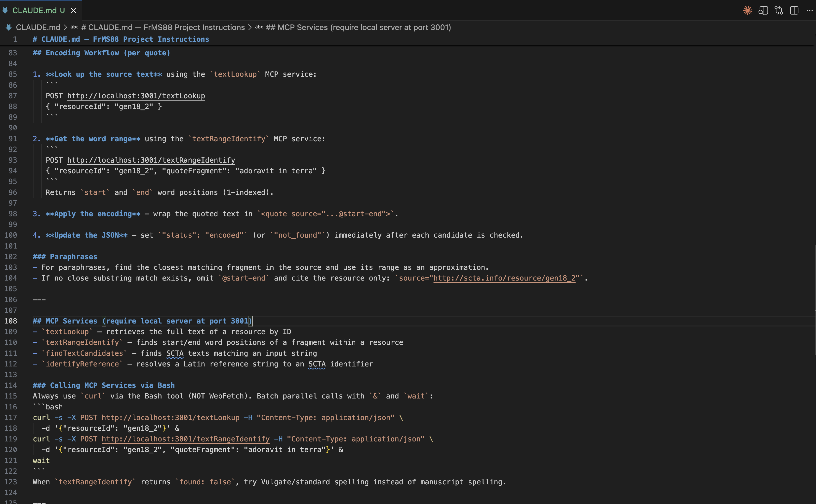
Task: Click the sticky header line '# CLAUDE.md — FrMS88 Project Instructions'
Action: click(x=121, y=39)
